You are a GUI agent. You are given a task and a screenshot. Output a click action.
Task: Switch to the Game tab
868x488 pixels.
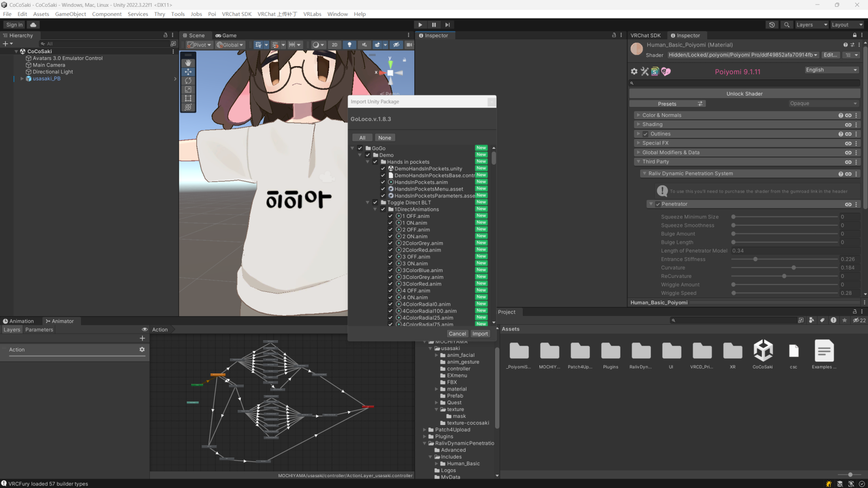226,36
